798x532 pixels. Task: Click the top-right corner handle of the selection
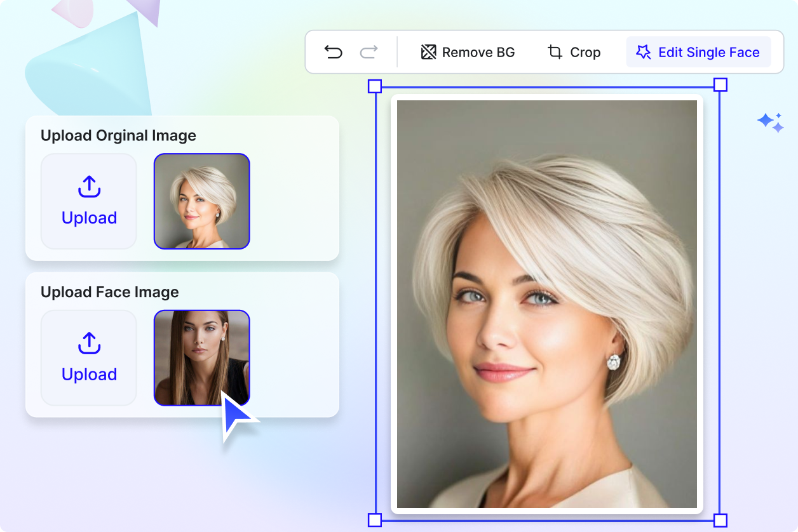[x=720, y=84]
